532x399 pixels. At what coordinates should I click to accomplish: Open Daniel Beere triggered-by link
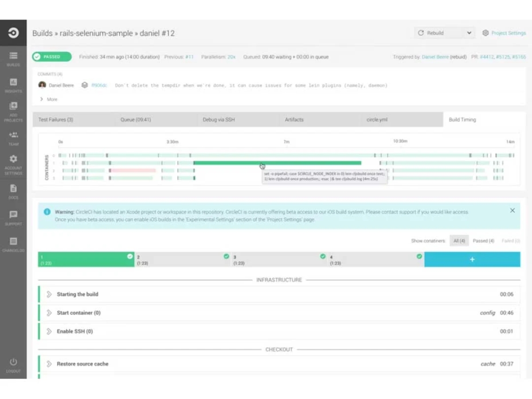(435, 57)
